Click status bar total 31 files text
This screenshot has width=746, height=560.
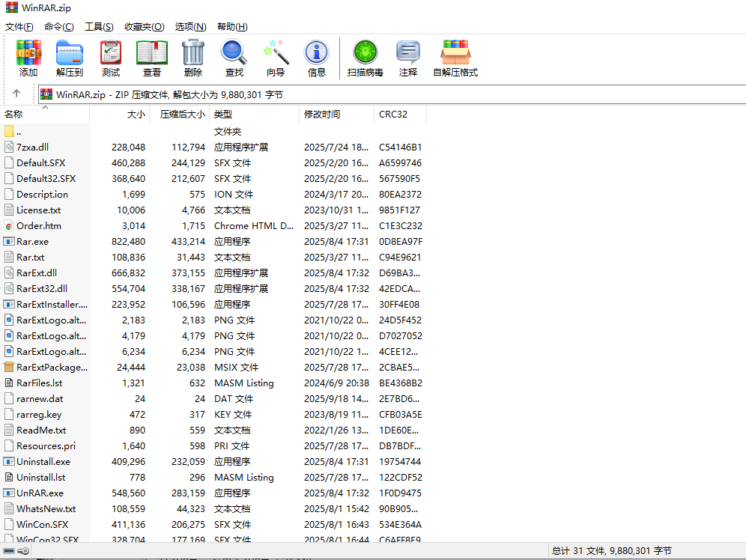coord(612,551)
